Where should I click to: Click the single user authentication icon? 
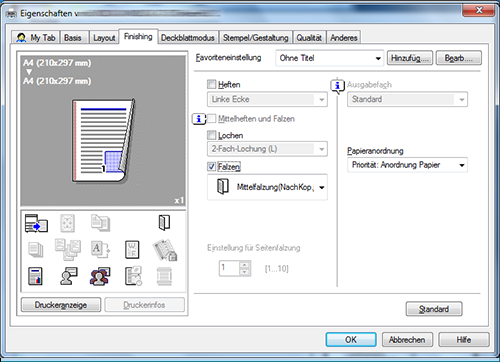pos(68,276)
